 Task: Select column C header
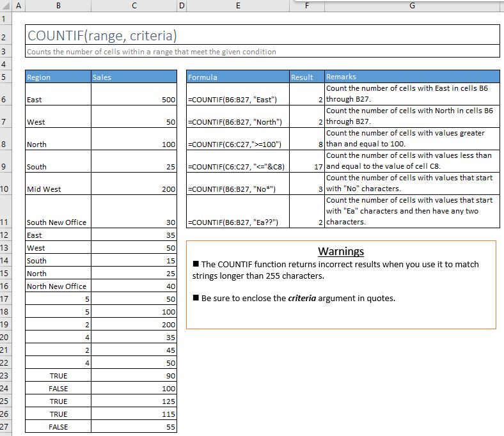coord(134,6)
